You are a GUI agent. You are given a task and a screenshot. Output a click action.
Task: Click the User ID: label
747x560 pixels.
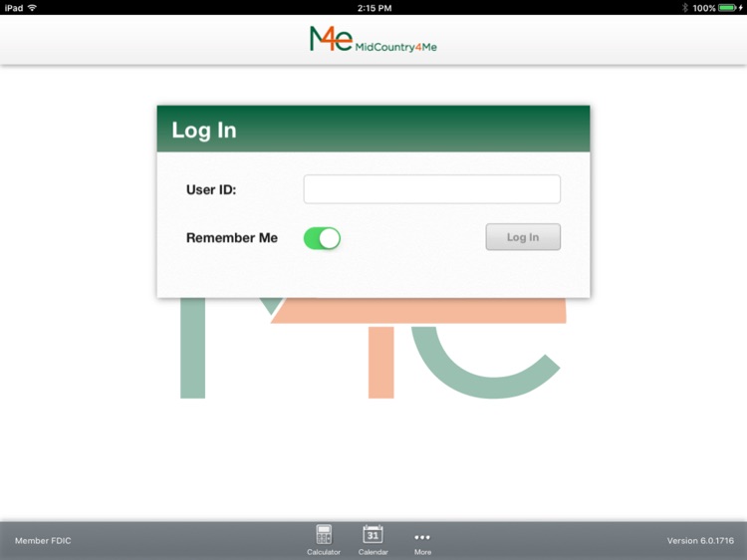click(211, 189)
